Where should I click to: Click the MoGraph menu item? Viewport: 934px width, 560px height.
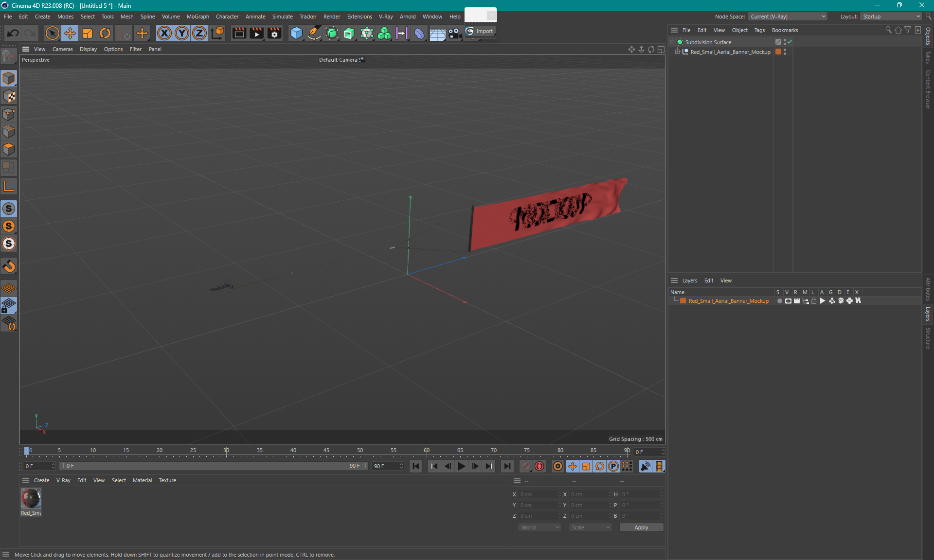click(x=199, y=16)
